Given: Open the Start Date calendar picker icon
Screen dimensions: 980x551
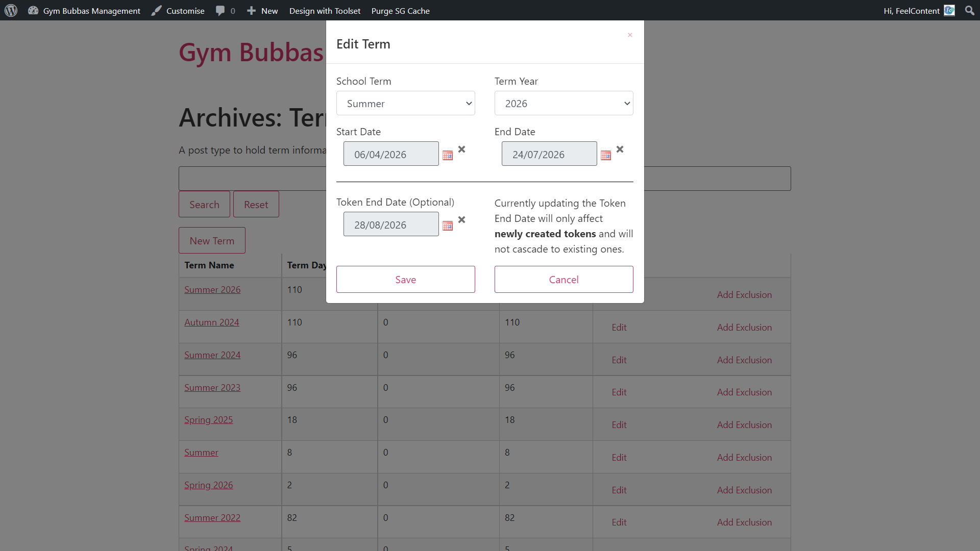Looking at the screenshot, I should (x=448, y=155).
